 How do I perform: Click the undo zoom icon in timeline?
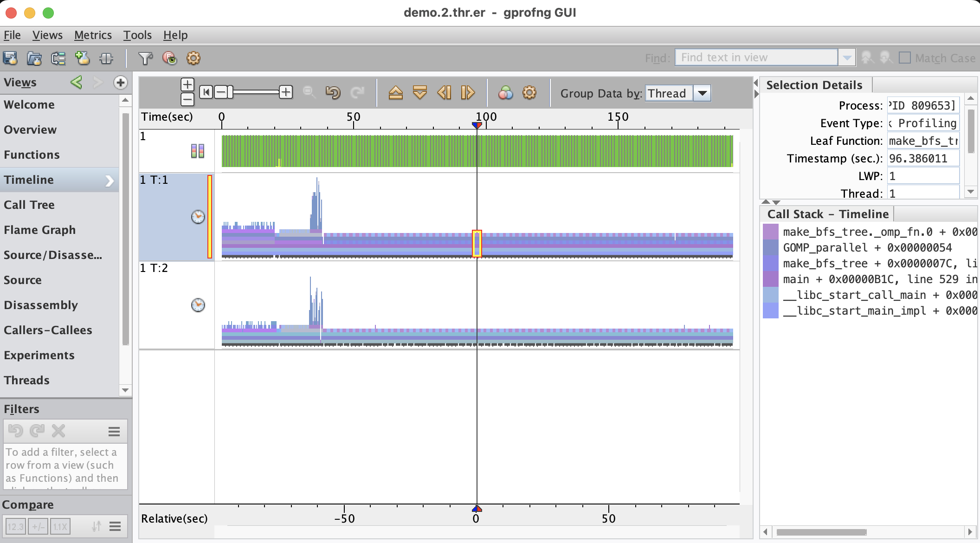pos(333,93)
